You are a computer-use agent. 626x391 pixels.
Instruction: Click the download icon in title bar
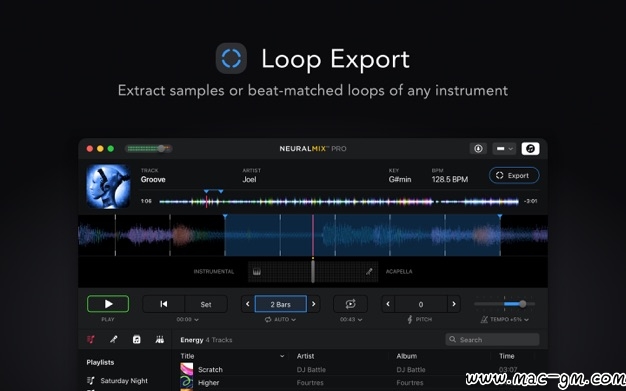coord(478,149)
